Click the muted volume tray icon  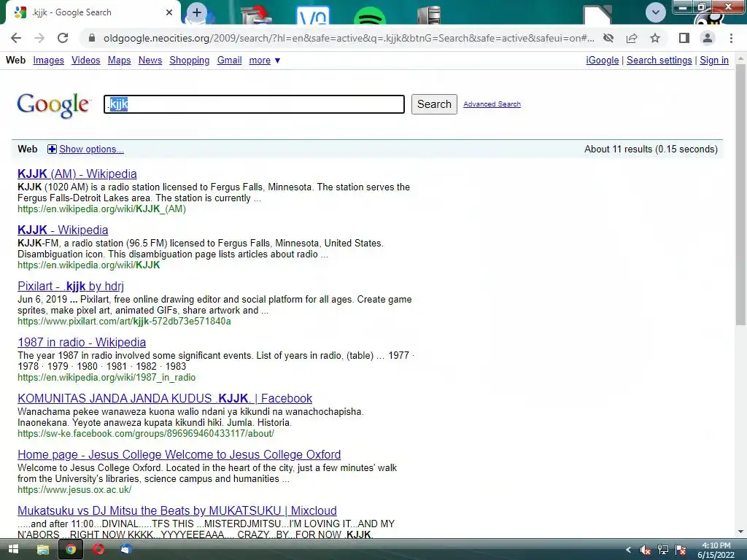646,550
